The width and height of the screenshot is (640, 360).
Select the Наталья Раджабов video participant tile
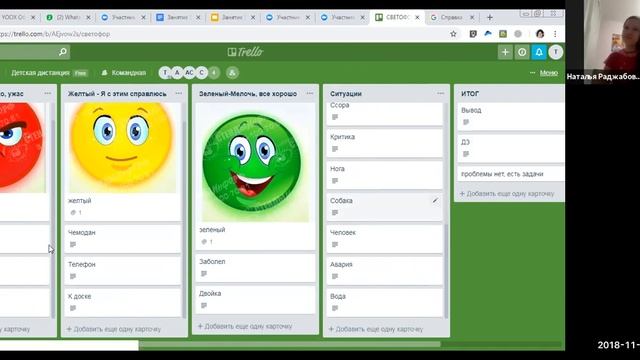(603, 41)
